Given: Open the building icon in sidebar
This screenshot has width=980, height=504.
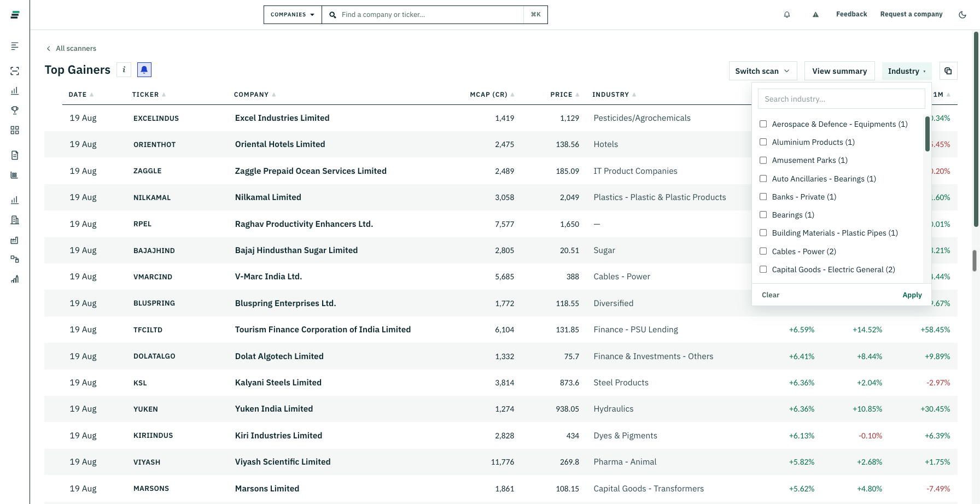Looking at the screenshot, I should (x=15, y=220).
